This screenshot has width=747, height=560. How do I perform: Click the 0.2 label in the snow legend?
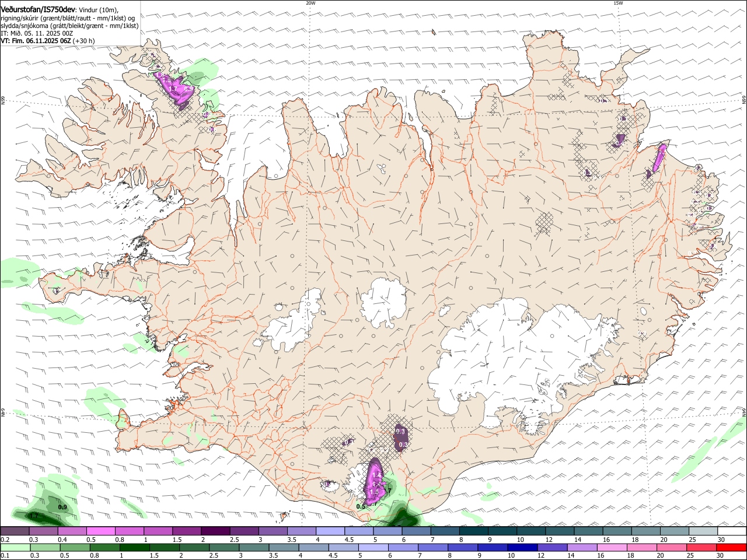5,540
